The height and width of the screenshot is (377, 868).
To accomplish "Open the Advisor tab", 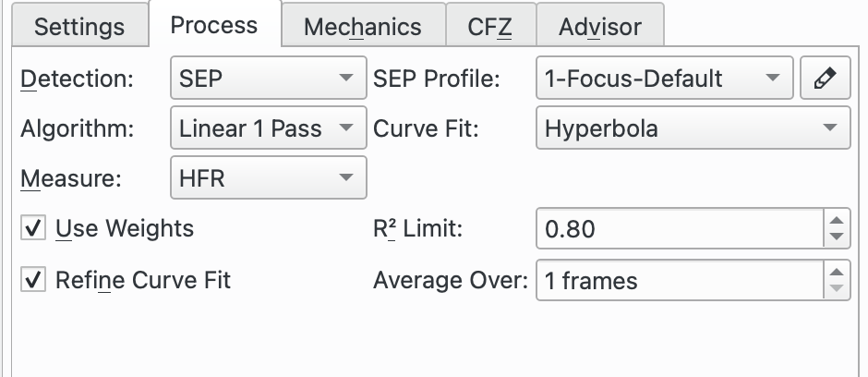I will [x=600, y=26].
